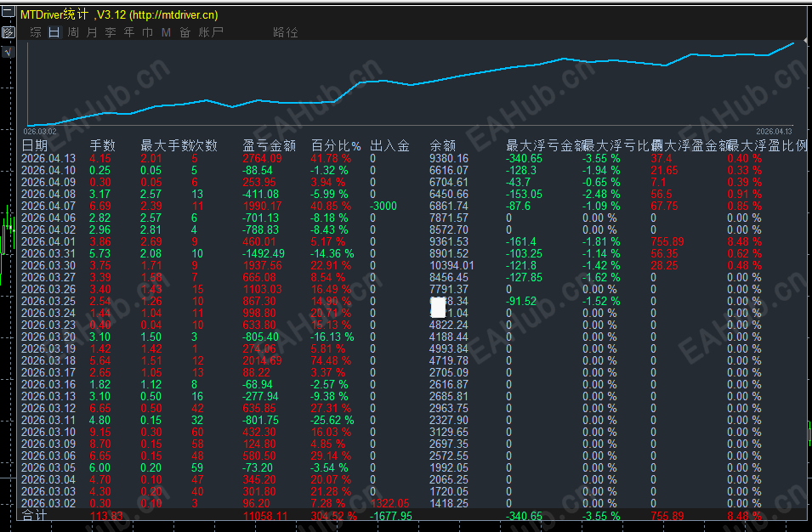Click the 1322.05 deposit value
The width and height of the screenshot is (812, 532).
tap(389, 504)
